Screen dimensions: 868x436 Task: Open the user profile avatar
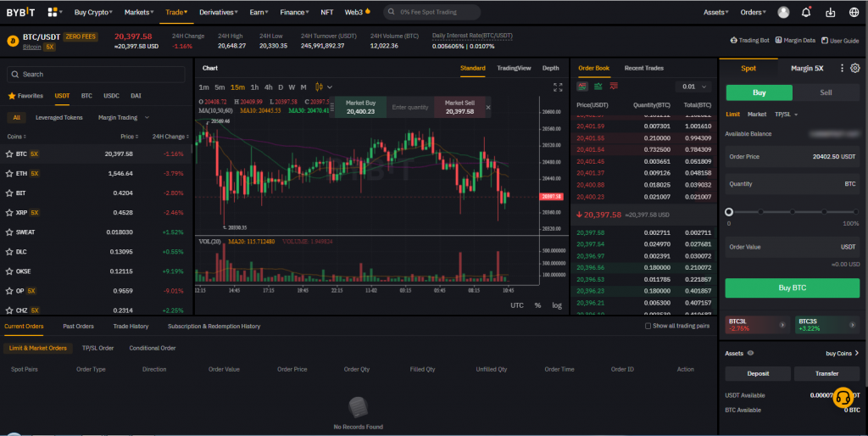(783, 12)
